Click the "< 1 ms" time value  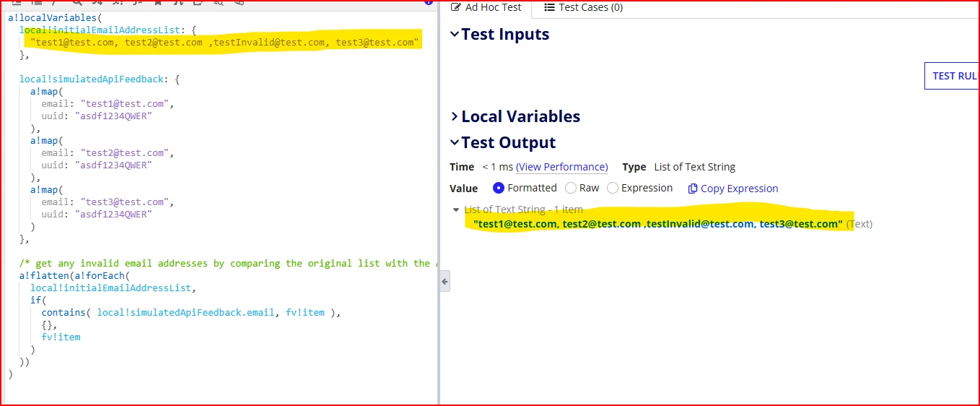[497, 167]
